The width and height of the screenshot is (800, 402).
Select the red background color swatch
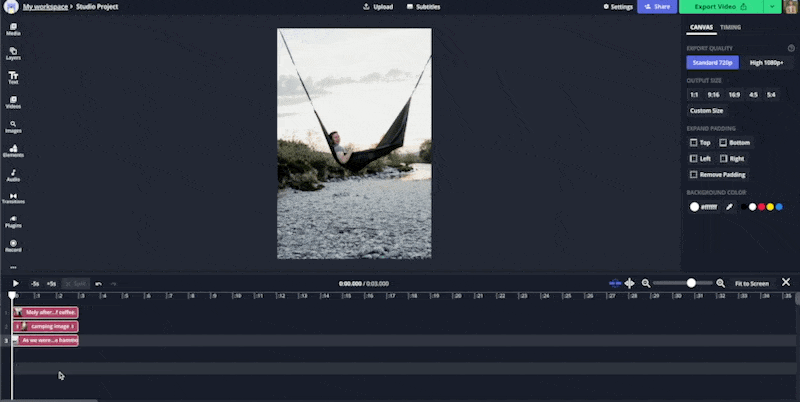click(761, 207)
